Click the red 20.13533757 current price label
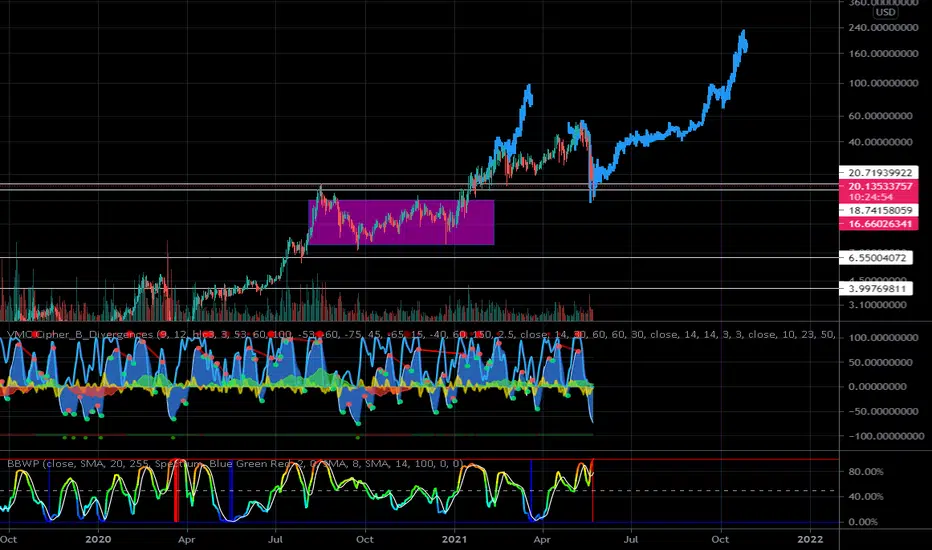 tap(879, 186)
